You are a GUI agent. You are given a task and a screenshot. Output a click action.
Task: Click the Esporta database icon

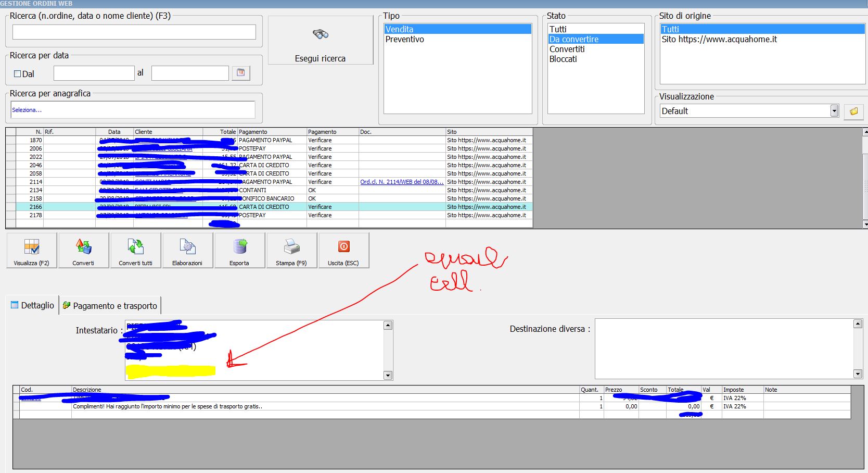tap(239, 251)
